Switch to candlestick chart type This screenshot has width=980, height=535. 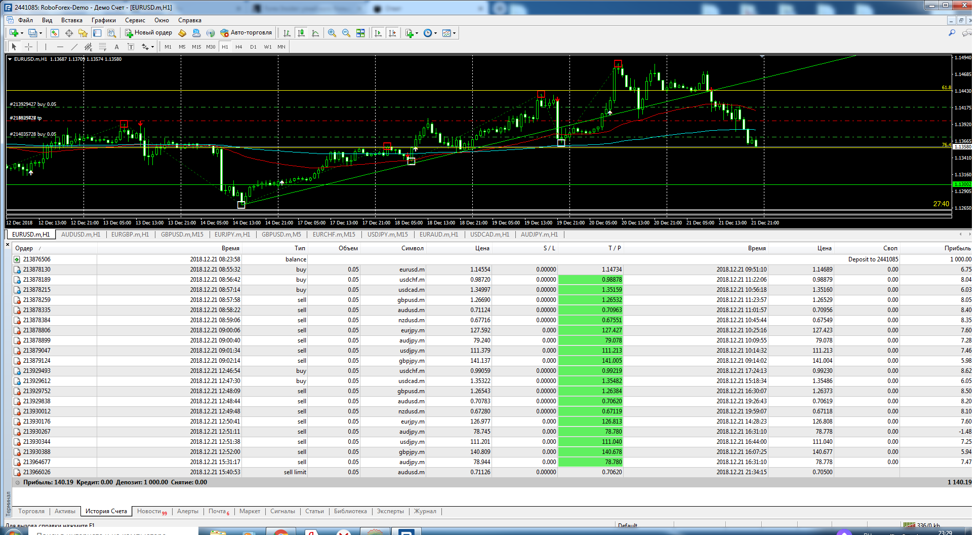click(x=301, y=33)
